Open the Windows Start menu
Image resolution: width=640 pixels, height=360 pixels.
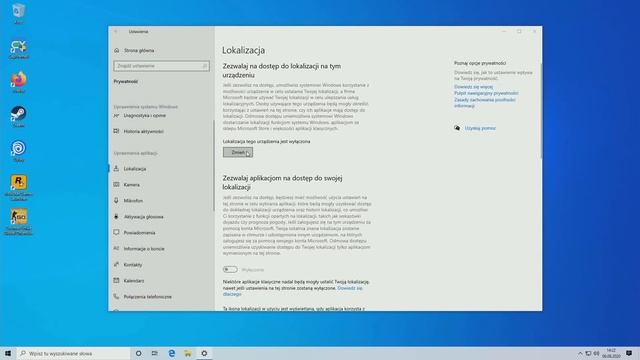tap(8, 353)
